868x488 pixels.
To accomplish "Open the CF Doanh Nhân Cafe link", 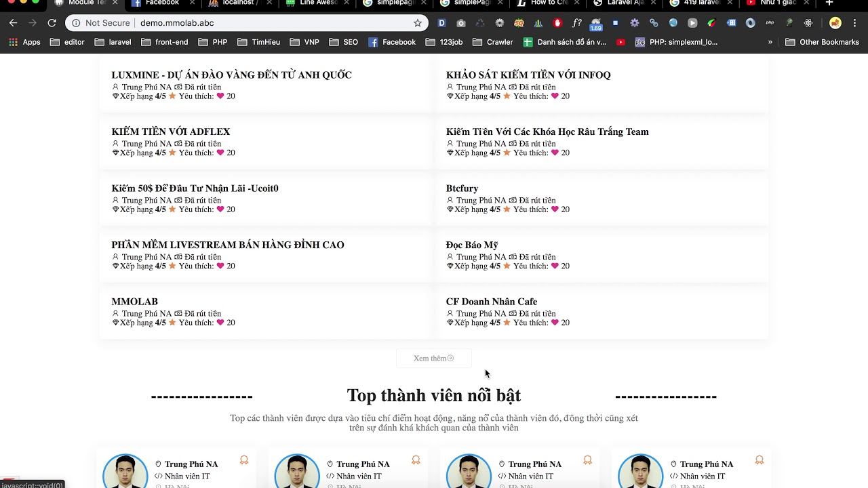I will click(492, 302).
